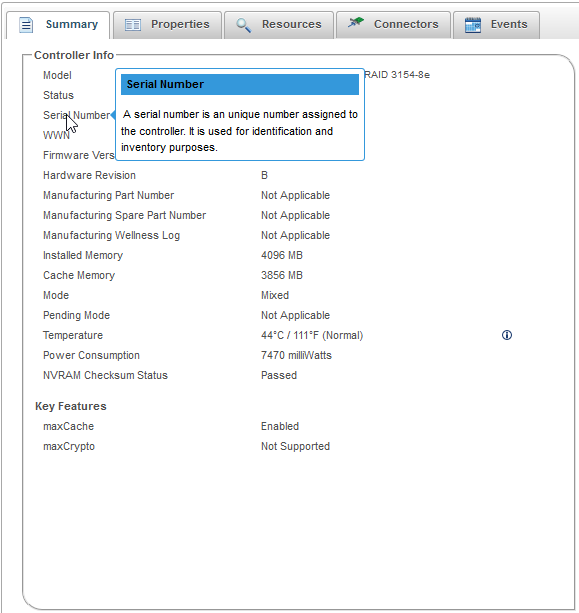The width and height of the screenshot is (579, 613).
Task: Click the Model label
Action: click(x=57, y=75)
